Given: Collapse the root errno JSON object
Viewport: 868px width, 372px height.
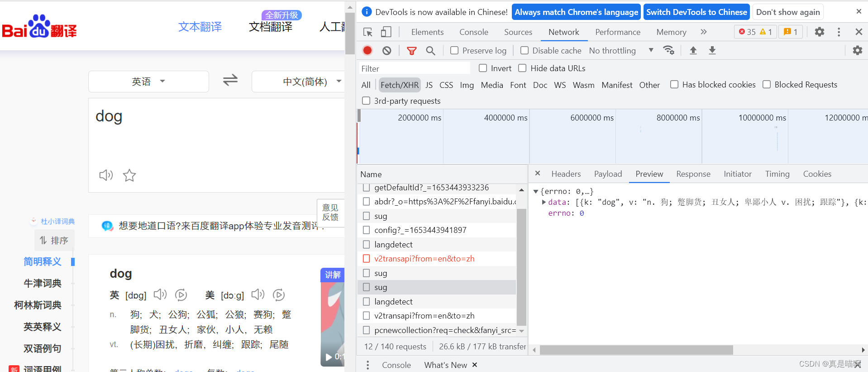Looking at the screenshot, I should (x=536, y=191).
